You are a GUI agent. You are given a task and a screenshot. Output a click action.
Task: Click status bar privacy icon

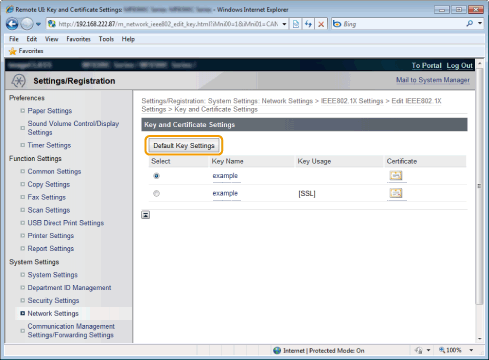(419, 350)
